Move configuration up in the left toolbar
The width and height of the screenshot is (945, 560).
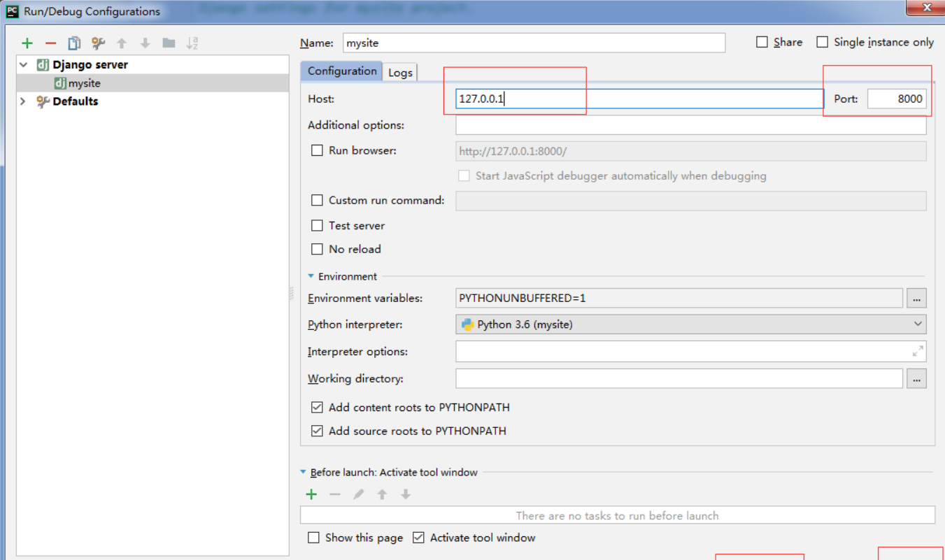[x=122, y=43]
